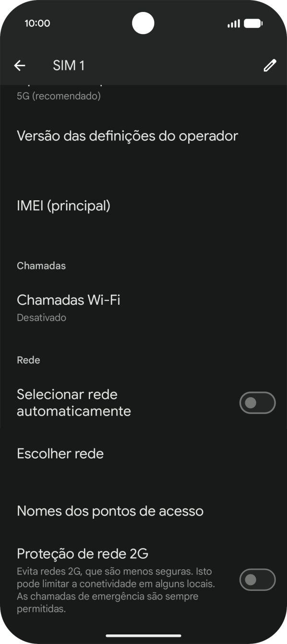Select the SIM 1 title in the header

pyautogui.click(x=69, y=65)
